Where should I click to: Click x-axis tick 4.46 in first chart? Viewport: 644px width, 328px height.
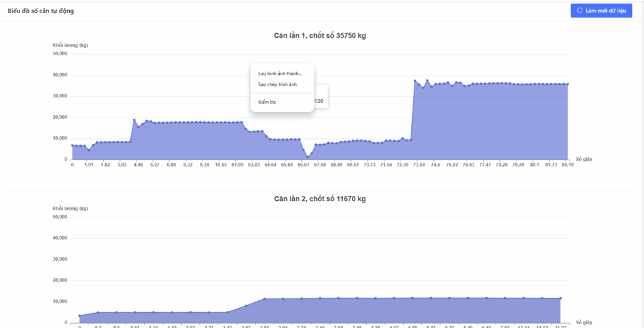[138, 165]
